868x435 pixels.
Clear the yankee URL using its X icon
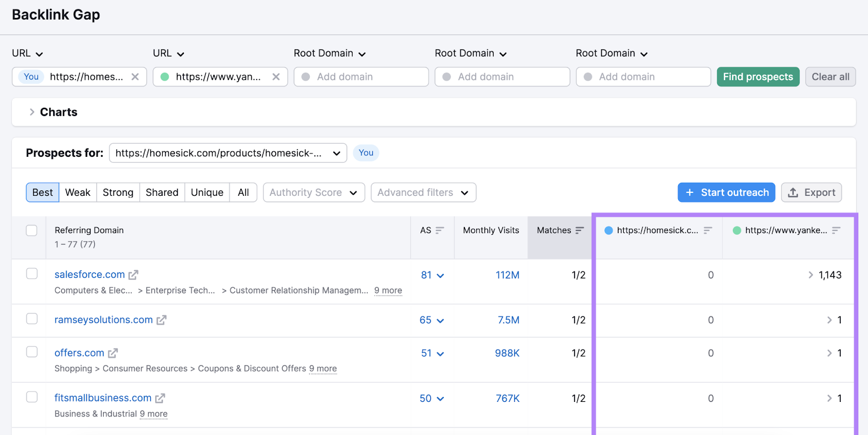pyautogui.click(x=276, y=77)
